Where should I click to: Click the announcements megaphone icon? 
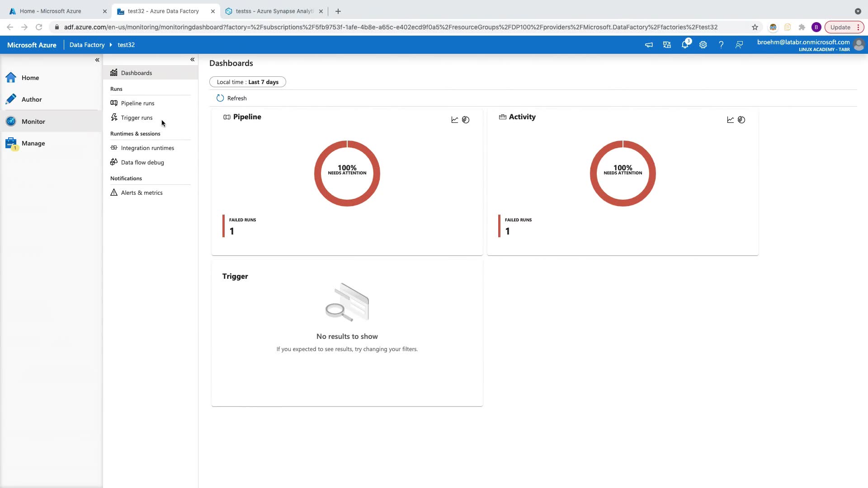(x=649, y=45)
